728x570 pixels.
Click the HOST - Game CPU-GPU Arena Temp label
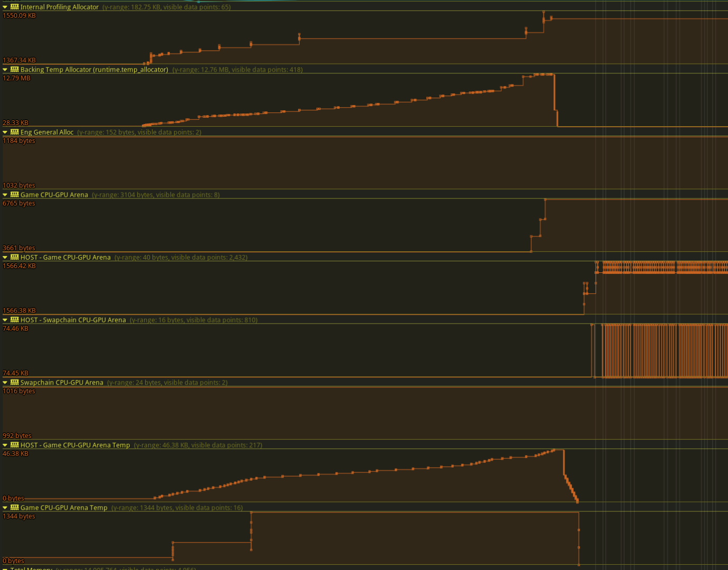75,445
